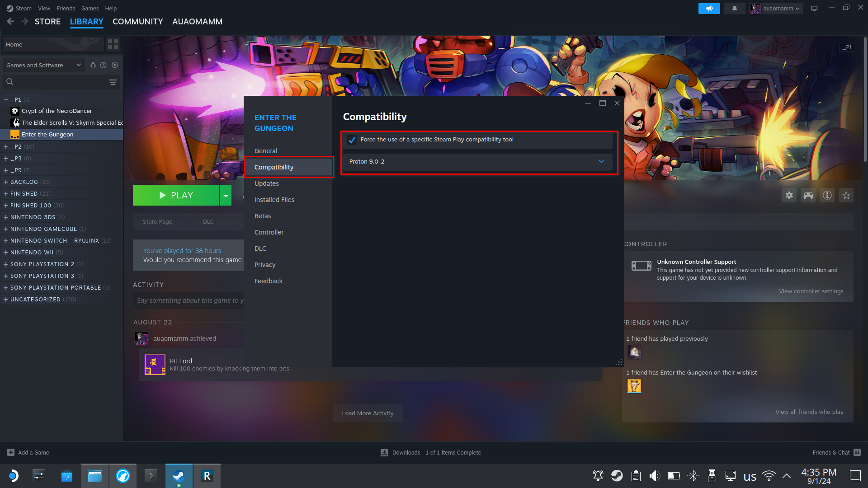Click the library search magnifier icon
This screenshot has width=868, height=488.
point(10,82)
